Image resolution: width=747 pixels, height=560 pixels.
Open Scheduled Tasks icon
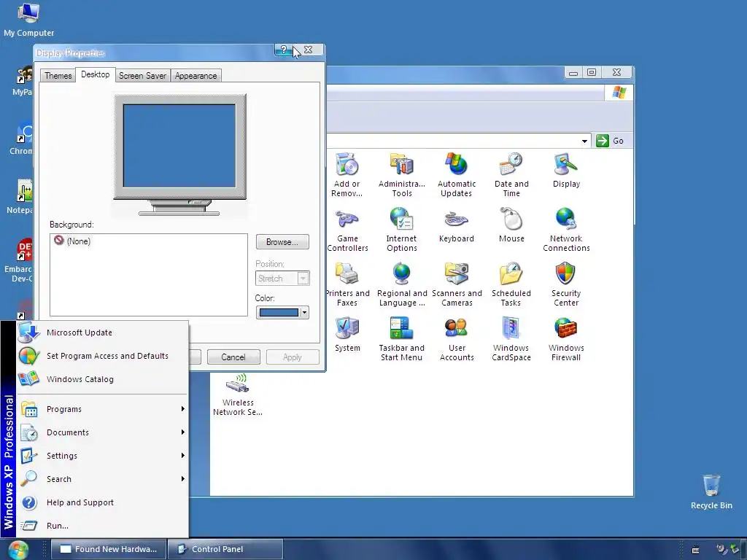coord(511,284)
